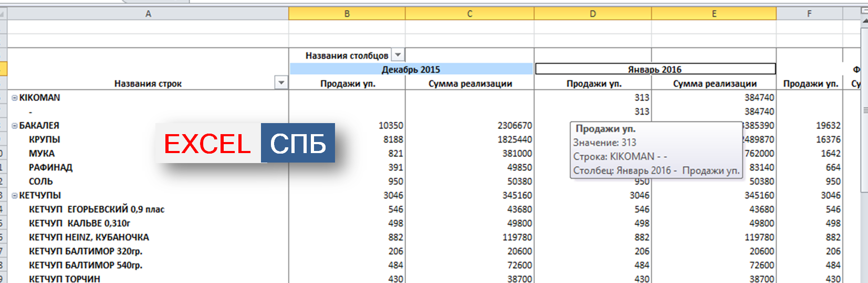Select the МУКА row label

click(x=42, y=154)
